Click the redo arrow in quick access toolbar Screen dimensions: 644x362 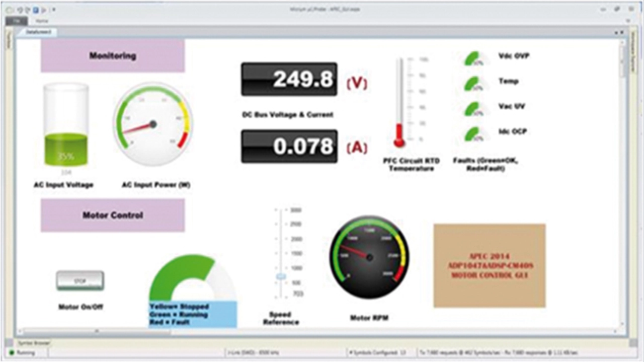[28, 10]
